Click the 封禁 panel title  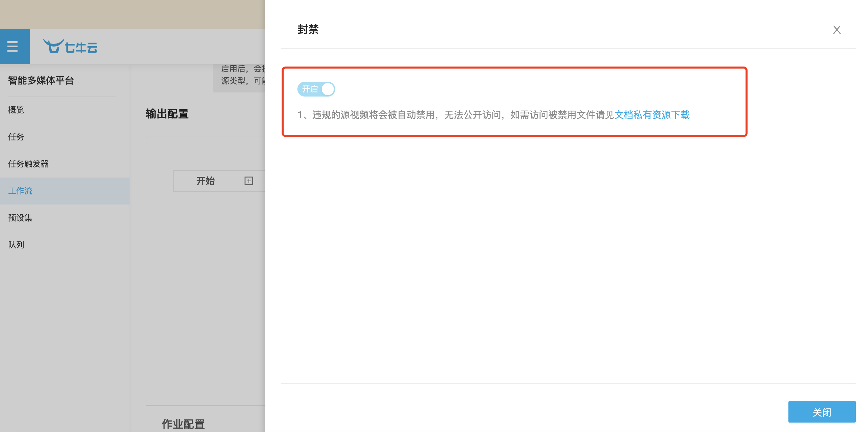coord(308,29)
